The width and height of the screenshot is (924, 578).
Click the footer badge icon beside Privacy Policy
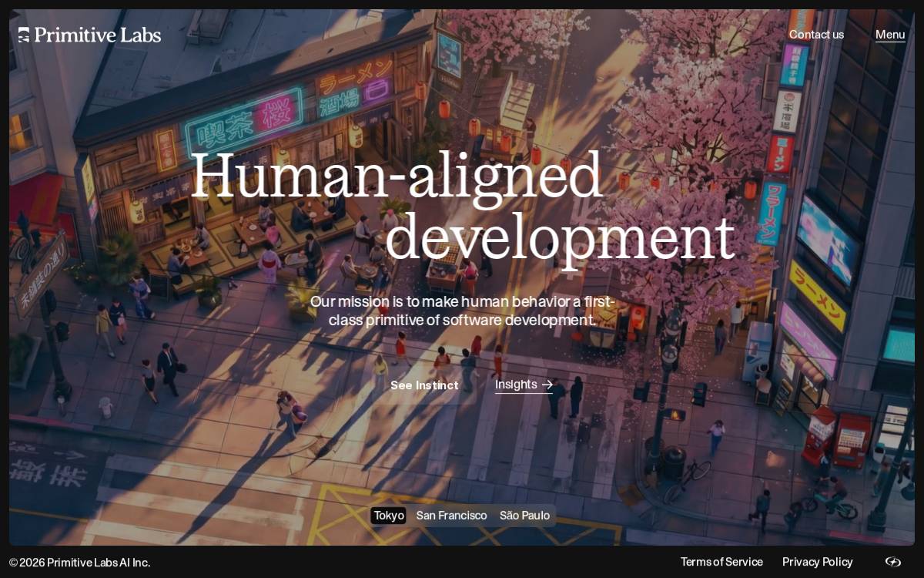coord(893,562)
